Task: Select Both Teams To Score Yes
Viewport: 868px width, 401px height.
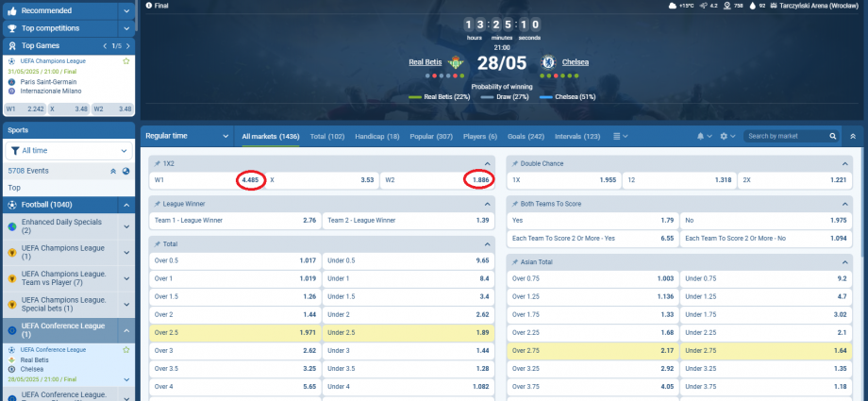Action: pyautogui.click(x=593, y=221)
